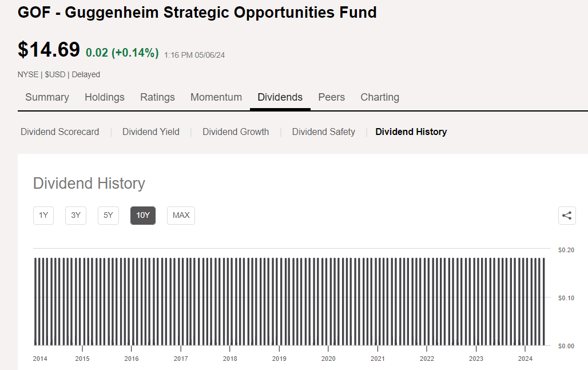Keep the 10Y range selected
The height and width of the screenshot is (370, 588).
pyautogui.click(x=142, y=216)
